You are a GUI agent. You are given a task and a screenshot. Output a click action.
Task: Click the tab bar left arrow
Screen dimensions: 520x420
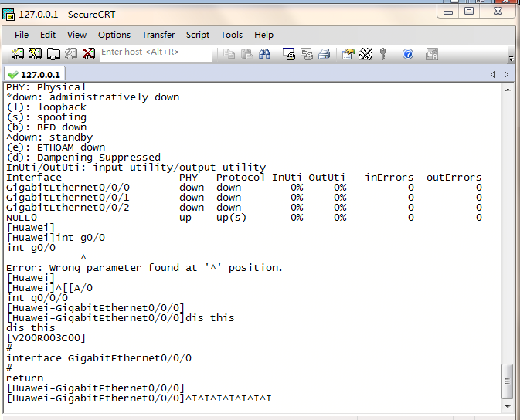click(493, 75)
